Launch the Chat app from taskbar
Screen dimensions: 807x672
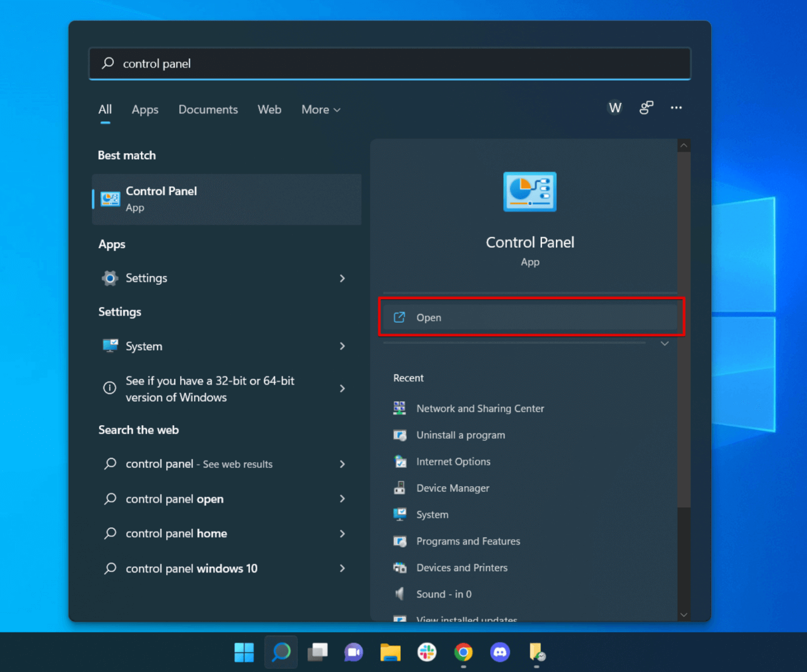(354, 652)
